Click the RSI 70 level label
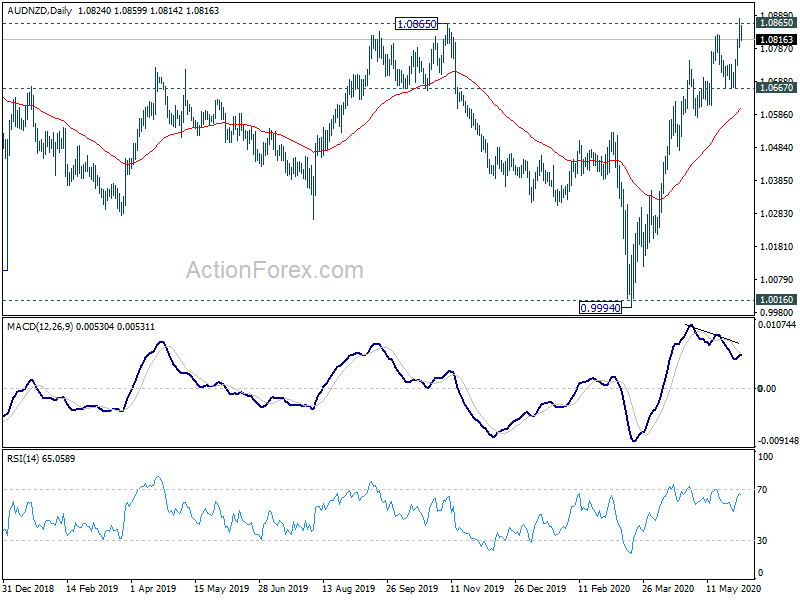The width and height of the screenshot is (800, 600). [x=762, y=490]
